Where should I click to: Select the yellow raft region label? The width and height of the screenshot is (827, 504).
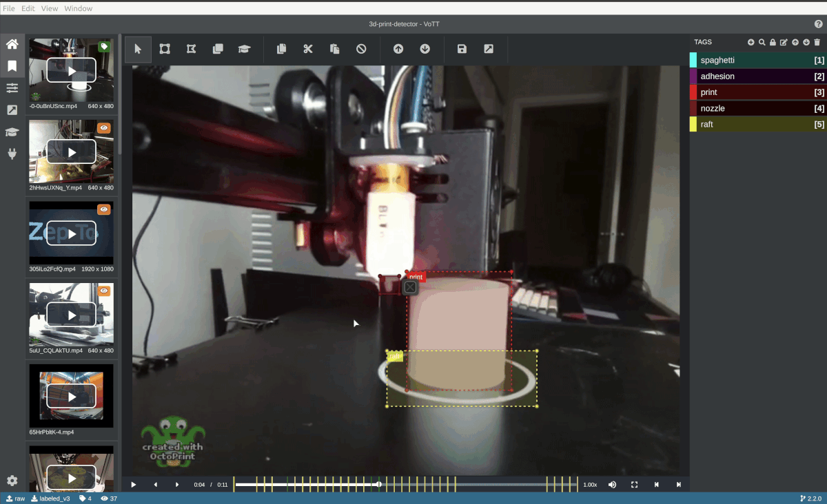(394, 356)
